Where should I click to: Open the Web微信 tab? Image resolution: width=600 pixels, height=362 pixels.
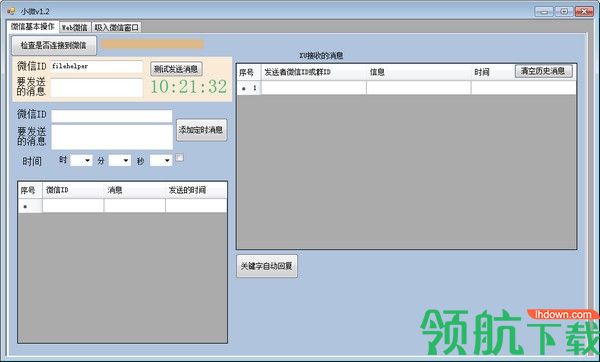click(x=75, y=28)
